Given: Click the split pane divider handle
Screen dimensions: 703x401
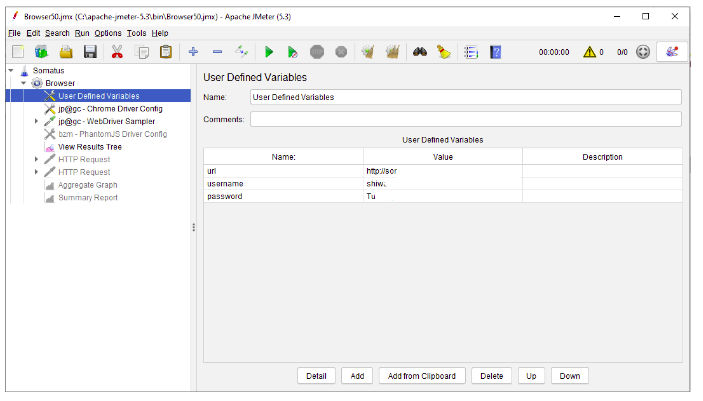Looking at the screenshot, I should [x=194, y=227].
